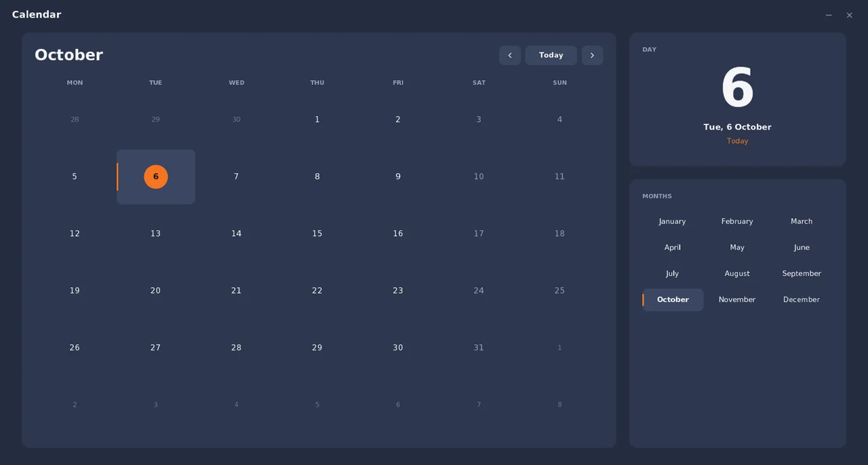Select day 10 in the Saturday column
868x465 pixels.
coord(479,176)
